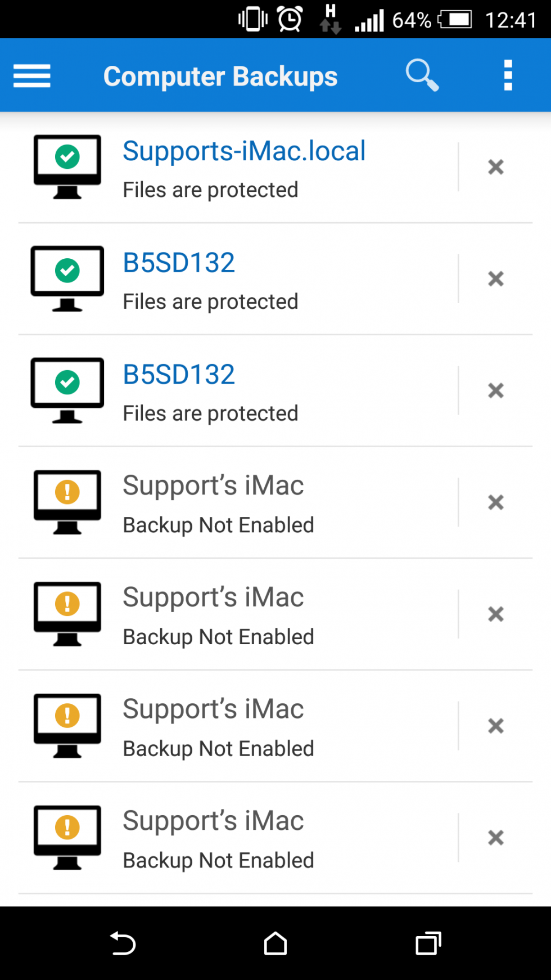Tap the first B5SD132 protected monitor icon
This screenshot has width=551, height=980.
[x=67, y=278]
